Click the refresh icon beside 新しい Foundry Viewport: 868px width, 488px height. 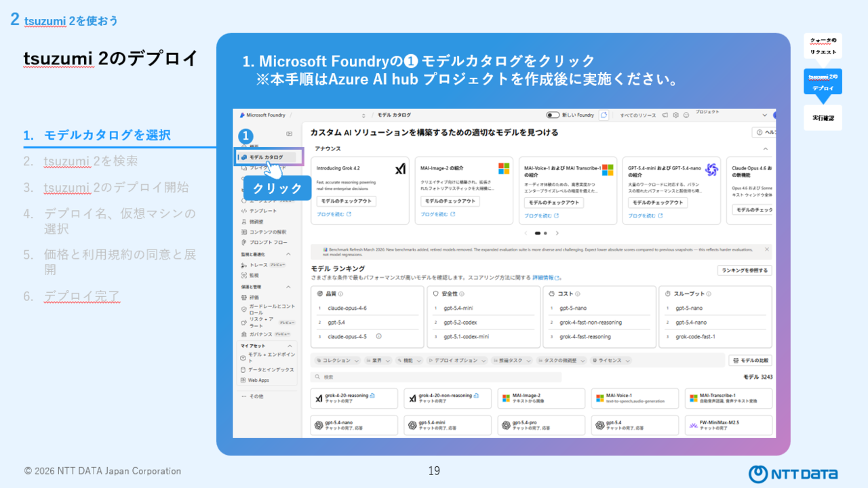coord(604,115)
